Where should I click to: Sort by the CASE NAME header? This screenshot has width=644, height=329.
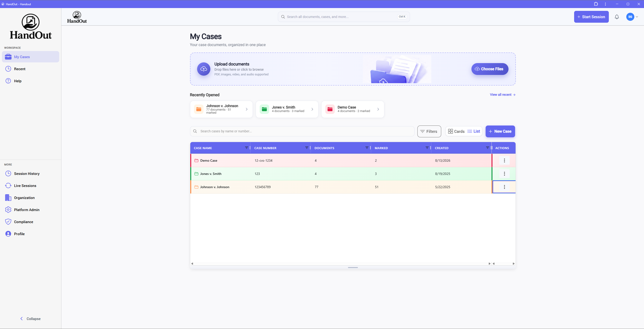tap(203, 148)
